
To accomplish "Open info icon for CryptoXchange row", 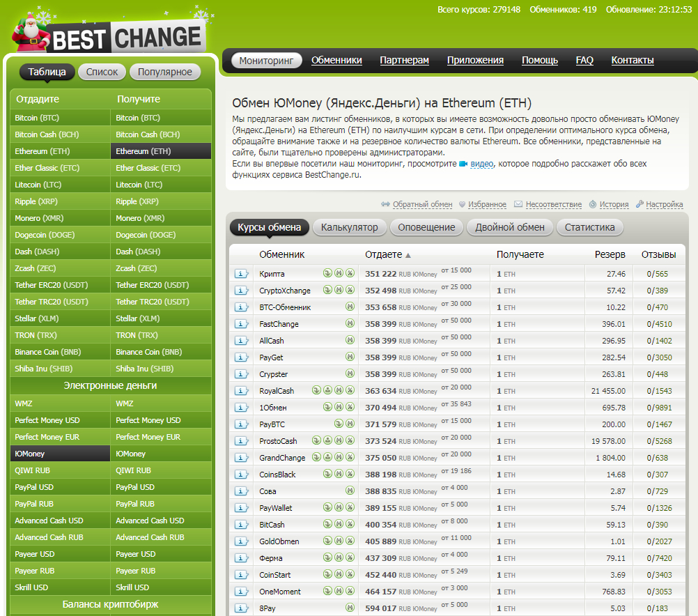I will point(241,291).
